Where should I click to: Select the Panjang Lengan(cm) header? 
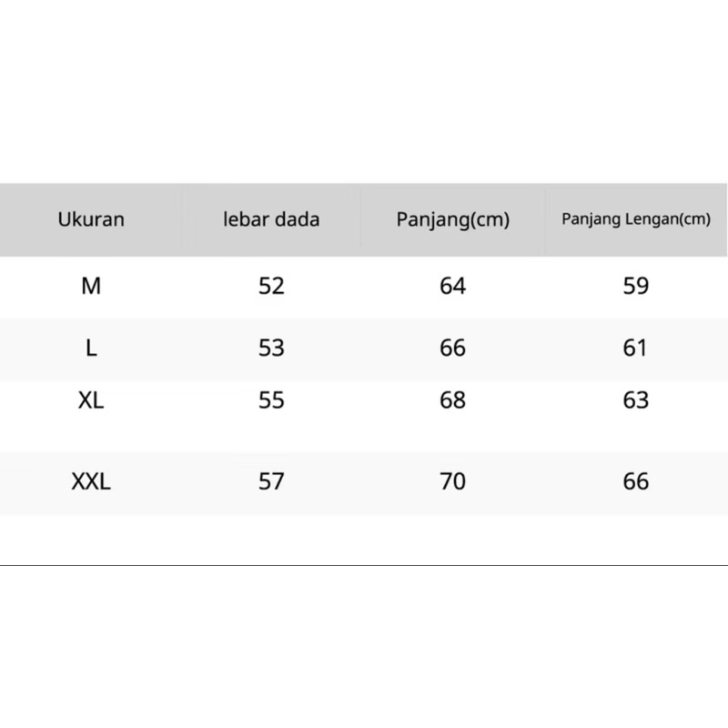click(x=635, y=219)
